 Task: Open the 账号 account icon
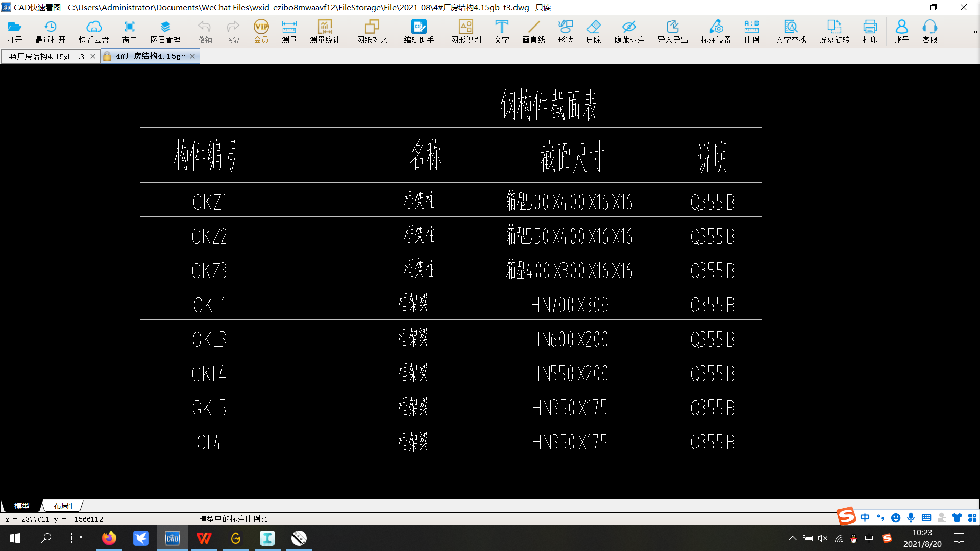pyautogui.click(x=901, y=32)
